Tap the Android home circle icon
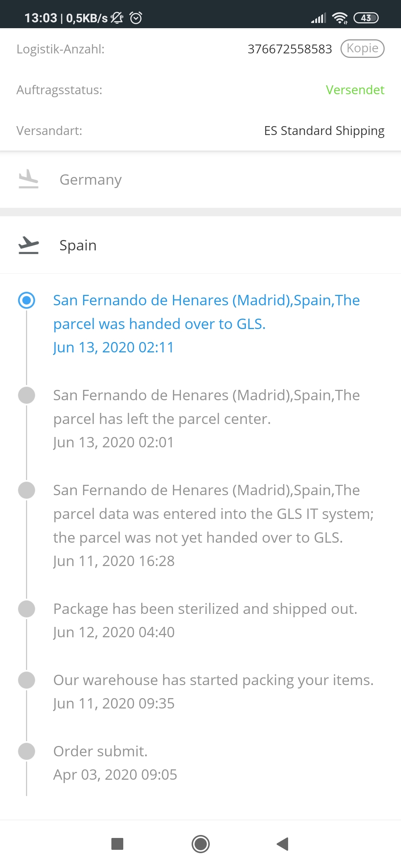The width and height of the screenshot is (401, 868). click(200, 844)
